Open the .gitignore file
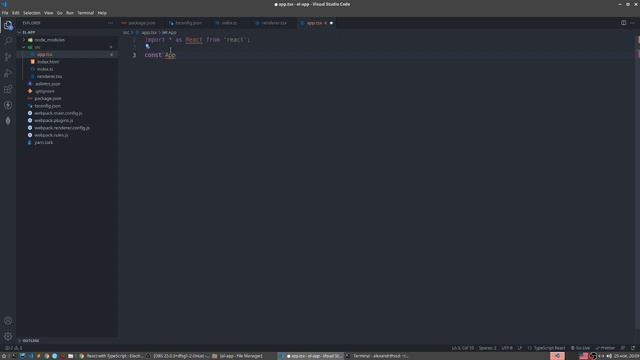The width and height of the screenshot is (640, 360). [67, 91]
